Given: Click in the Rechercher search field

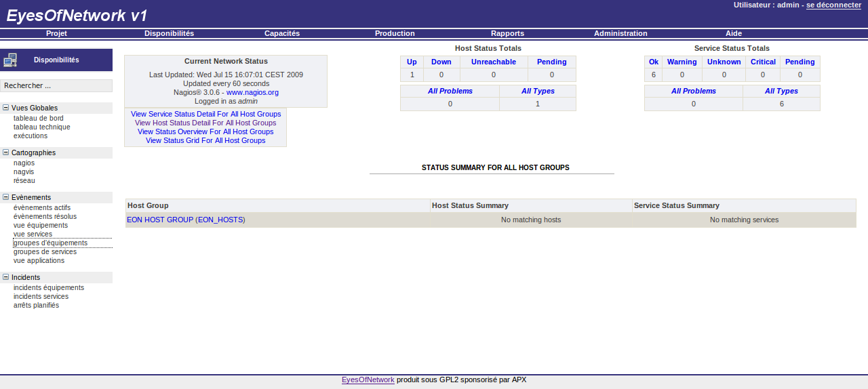Looking at the screenshot, I should (x=56, y=86).
